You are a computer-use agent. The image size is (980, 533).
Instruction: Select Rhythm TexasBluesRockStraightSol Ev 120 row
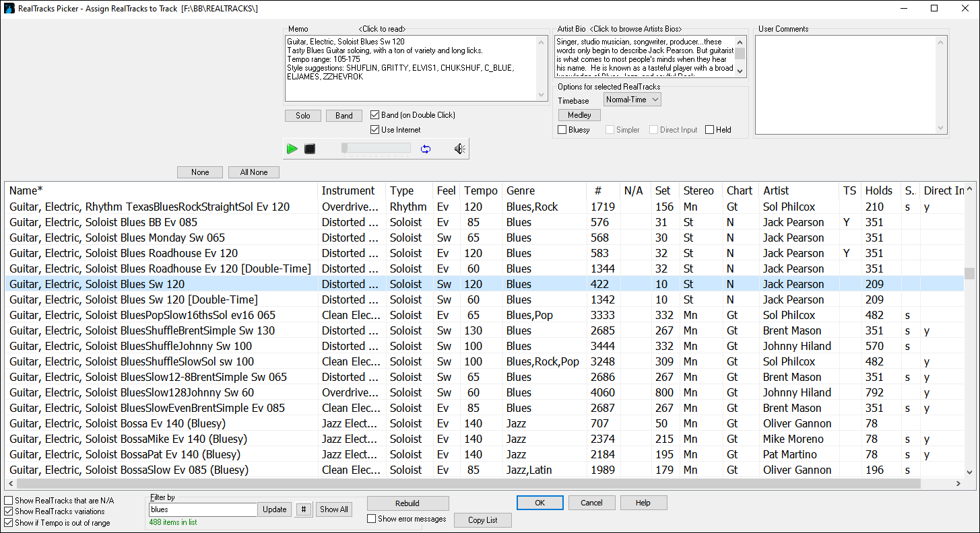click(484, 207)
